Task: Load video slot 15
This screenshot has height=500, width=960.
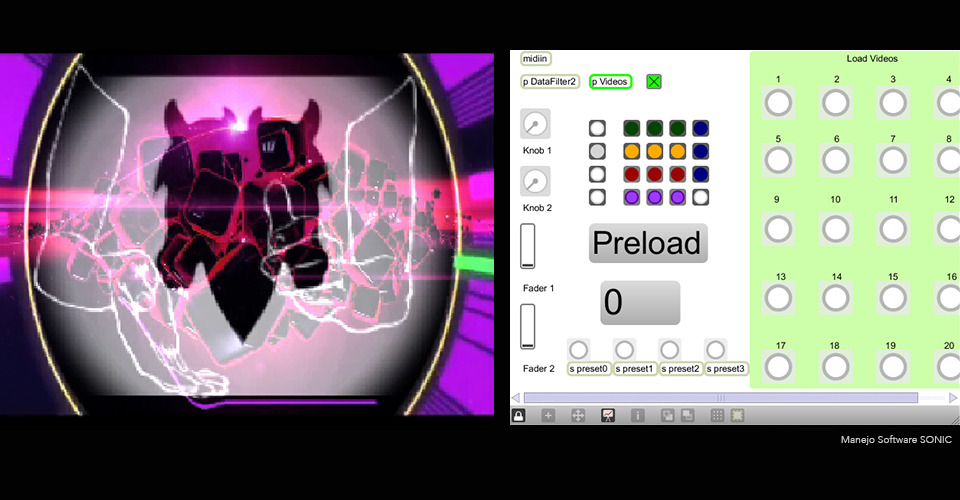Action: 893,299
